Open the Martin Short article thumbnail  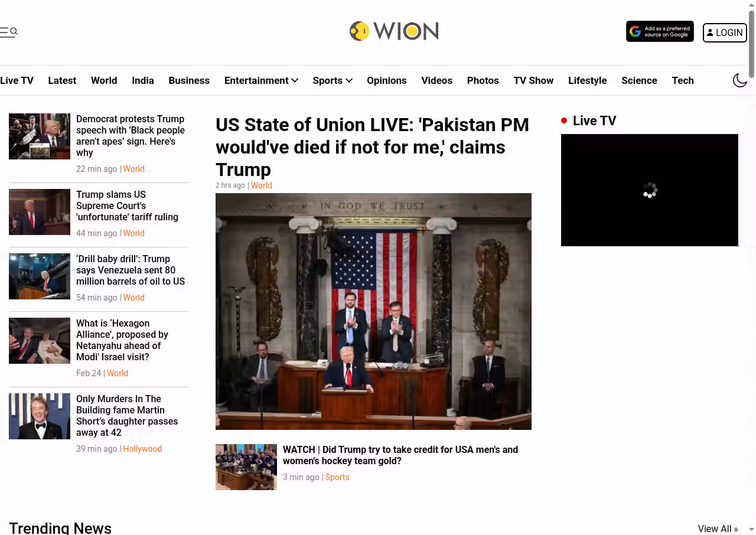tap(40, 416)
